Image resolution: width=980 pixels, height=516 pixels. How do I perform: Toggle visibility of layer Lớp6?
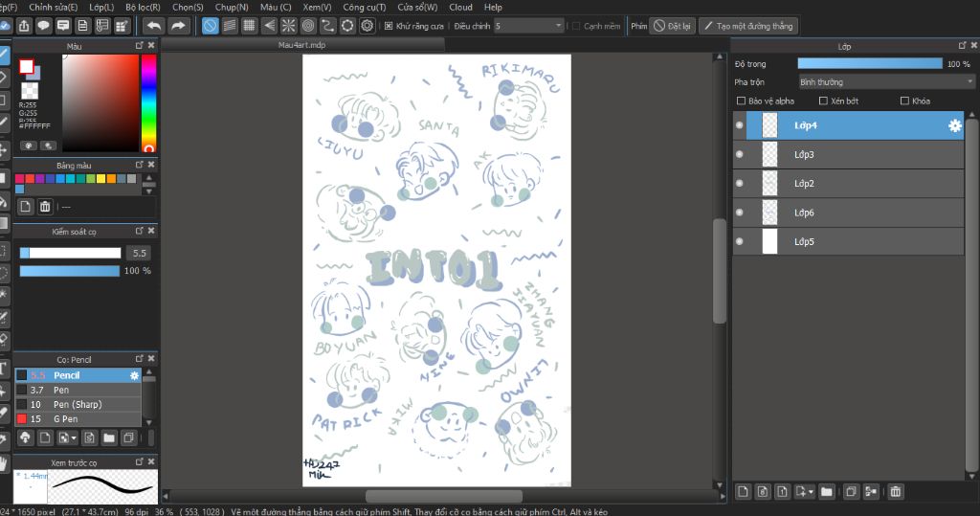pyautogui.click(x=740, y=213)
